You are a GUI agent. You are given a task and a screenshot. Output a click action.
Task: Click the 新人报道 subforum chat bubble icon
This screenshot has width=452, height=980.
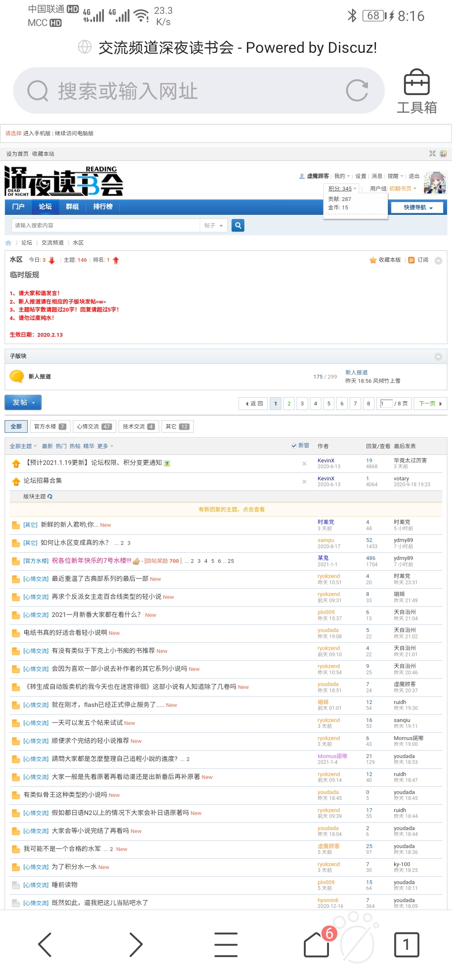pyautogui.click(x=17, y=376)
